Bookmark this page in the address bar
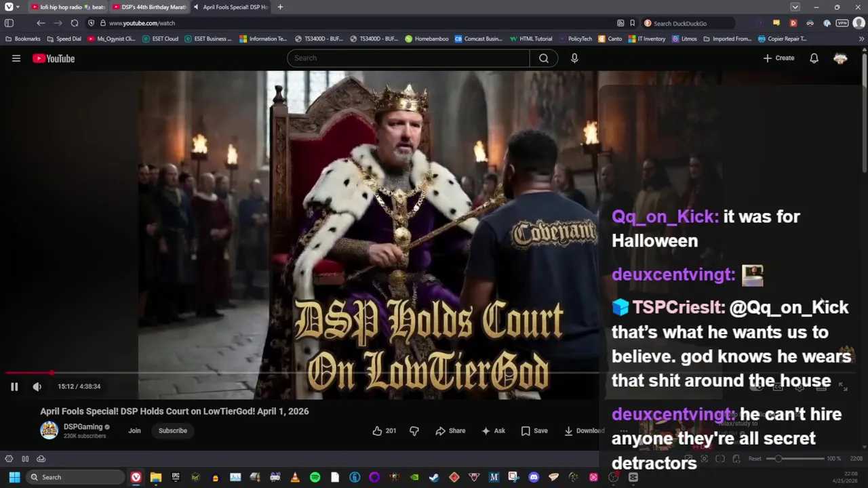 [x=632, y=23]
